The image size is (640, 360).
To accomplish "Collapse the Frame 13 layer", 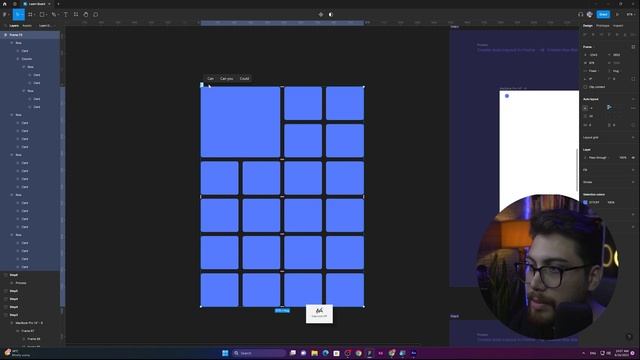I will pos(5,35).
